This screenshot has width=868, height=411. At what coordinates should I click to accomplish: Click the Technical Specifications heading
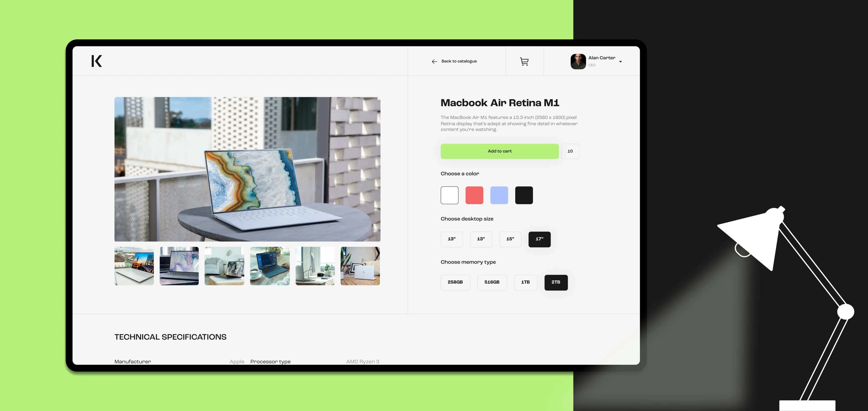[x=170, y=337]
